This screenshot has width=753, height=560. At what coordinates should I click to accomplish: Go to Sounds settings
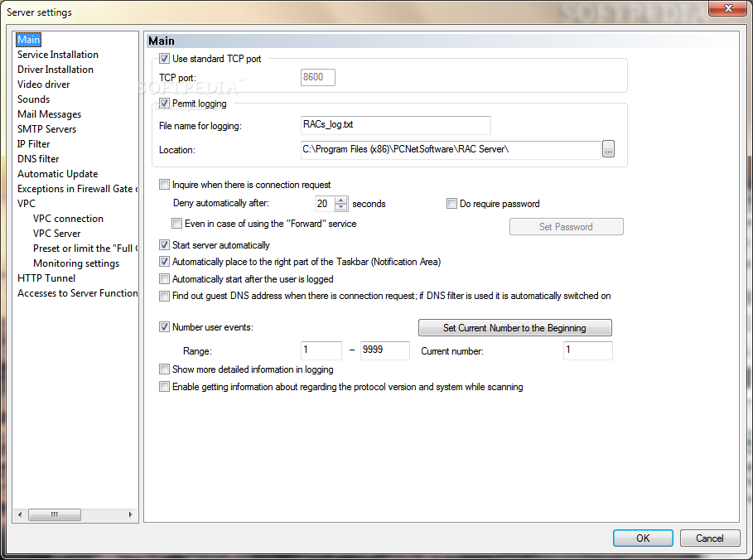pos(33,99)
